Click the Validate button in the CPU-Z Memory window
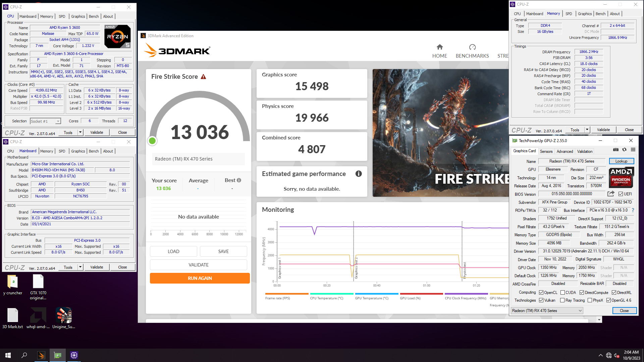Viewport: 644px width, 362px height. (603, 130)
